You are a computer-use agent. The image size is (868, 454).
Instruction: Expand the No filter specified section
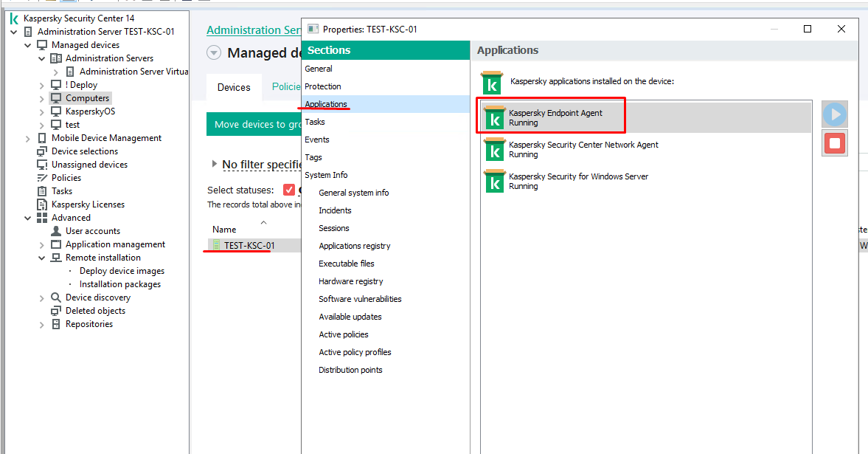[214, 164]
